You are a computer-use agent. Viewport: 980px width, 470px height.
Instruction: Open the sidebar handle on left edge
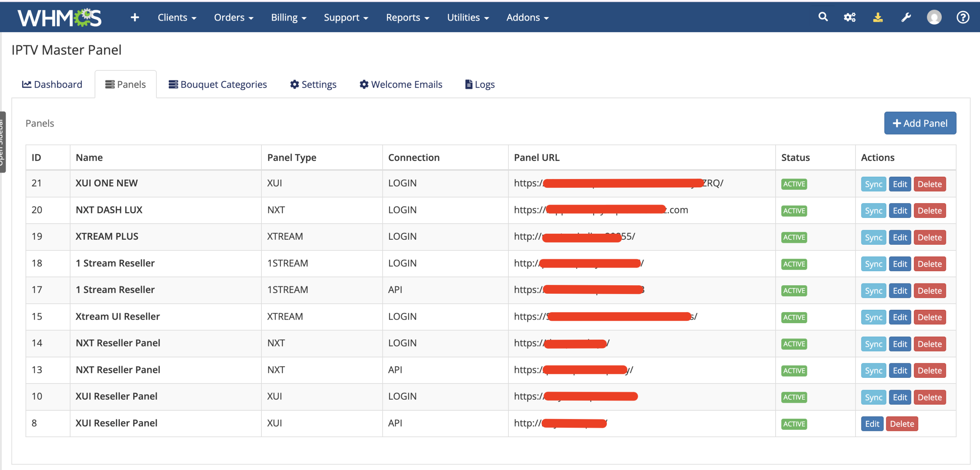click(3, 142)
